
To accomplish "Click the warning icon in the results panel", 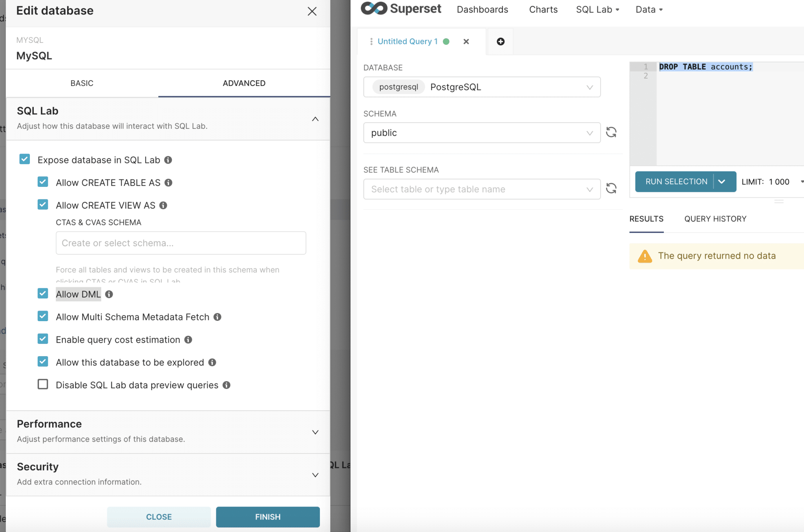I will [644, 256].
